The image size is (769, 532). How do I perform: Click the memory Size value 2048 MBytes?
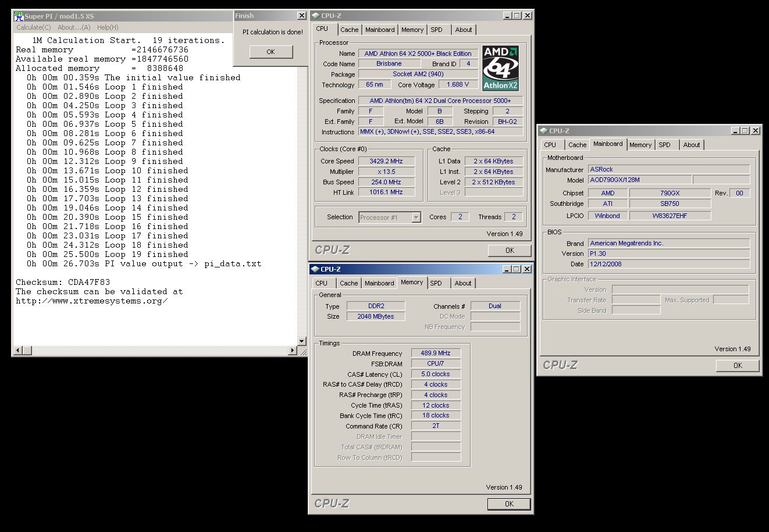376,316
